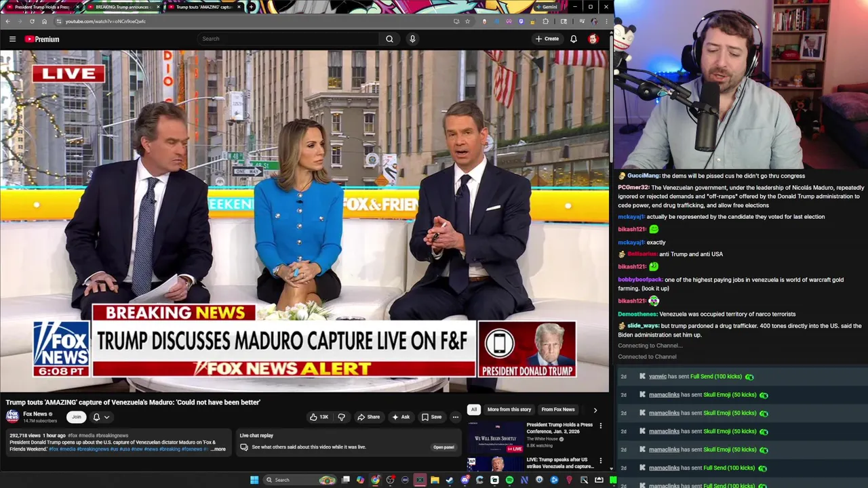Open the live chat replay panel

coord(443,447)
